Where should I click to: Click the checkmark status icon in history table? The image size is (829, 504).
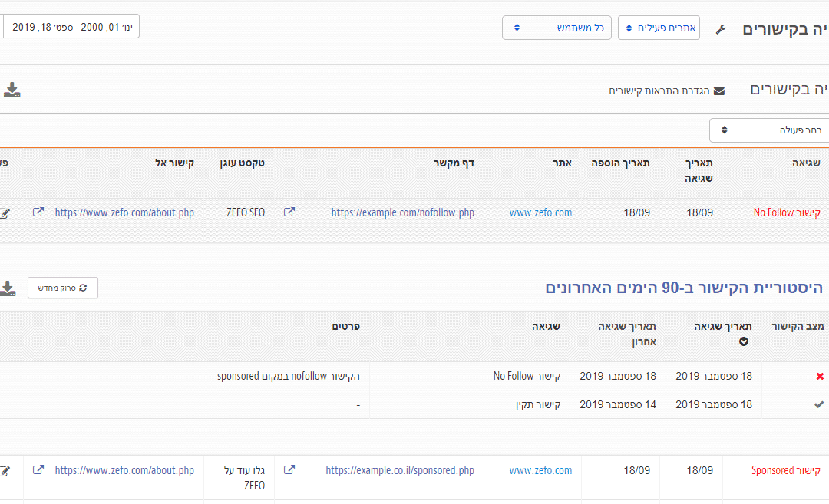coord(819,405)
